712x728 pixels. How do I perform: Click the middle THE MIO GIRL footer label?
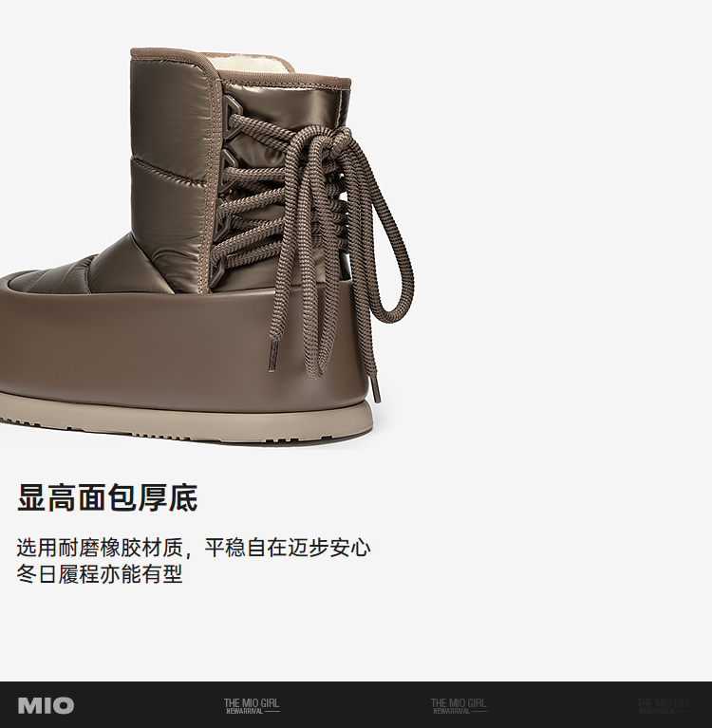point(459,706)
